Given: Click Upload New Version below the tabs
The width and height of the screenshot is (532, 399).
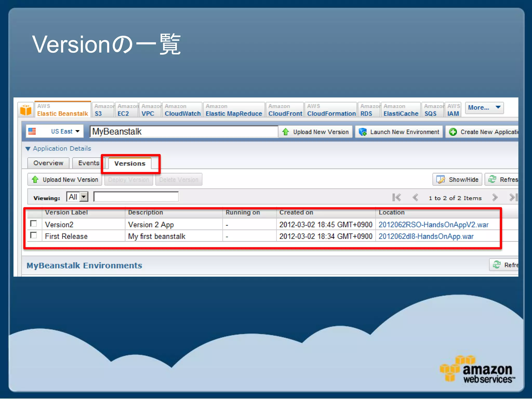Looking at the screenshot, I should [65, 179].
